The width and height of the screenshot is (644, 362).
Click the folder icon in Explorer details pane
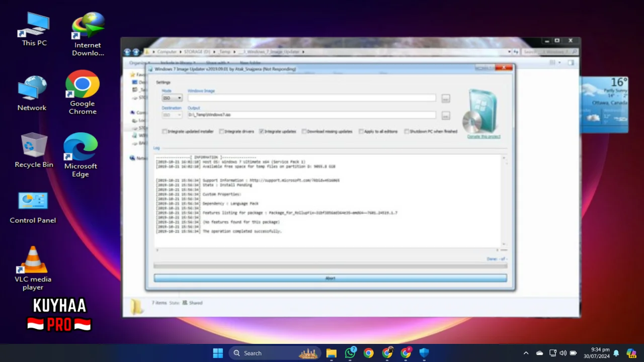136,306
